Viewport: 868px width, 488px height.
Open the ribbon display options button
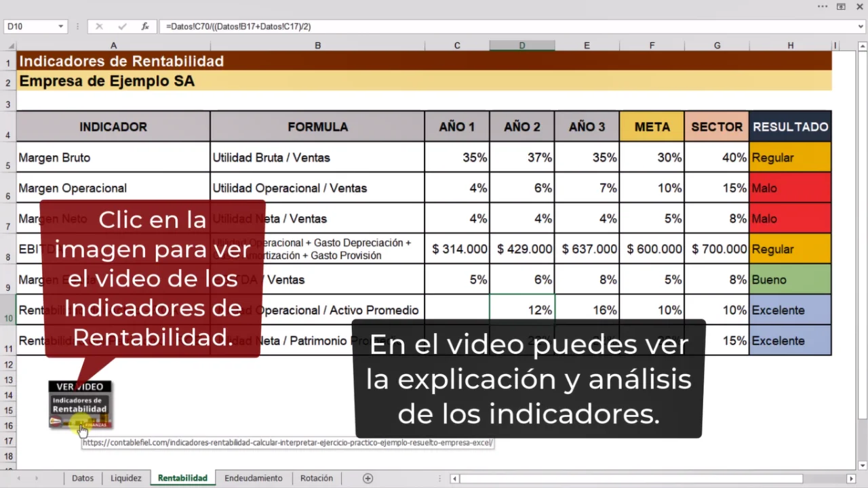coord(841,6)
